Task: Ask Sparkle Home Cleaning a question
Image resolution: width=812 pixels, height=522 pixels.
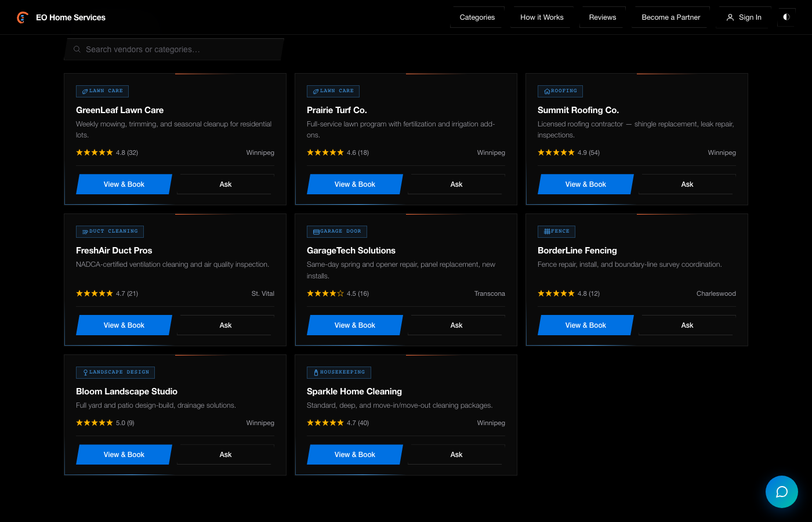Action: tap(456, 455)
